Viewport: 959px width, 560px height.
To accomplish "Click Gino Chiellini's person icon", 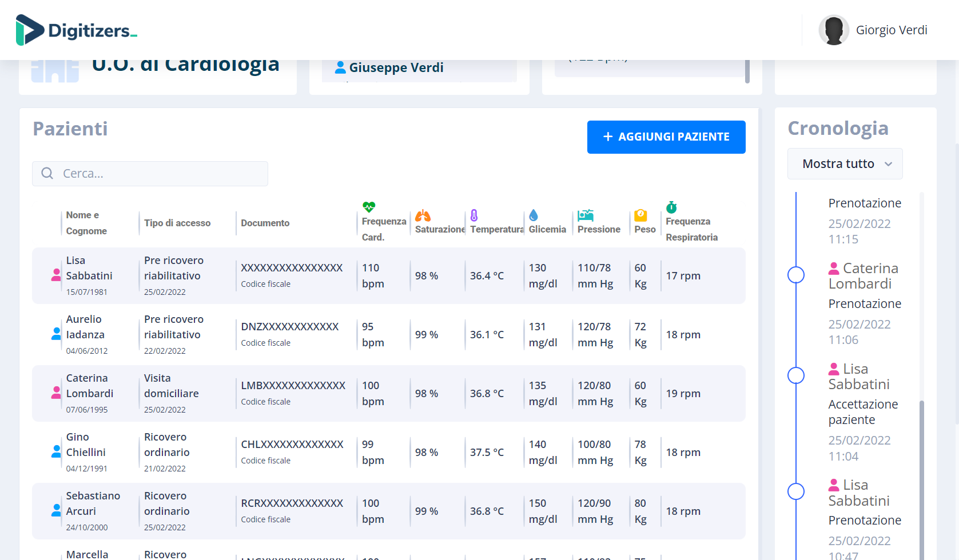I will pyautogui.click(x=56, y=452).
